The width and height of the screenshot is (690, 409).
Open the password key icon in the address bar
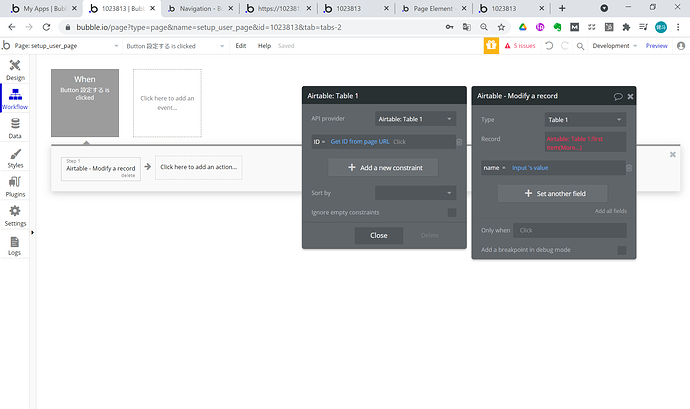click(449, 27)
